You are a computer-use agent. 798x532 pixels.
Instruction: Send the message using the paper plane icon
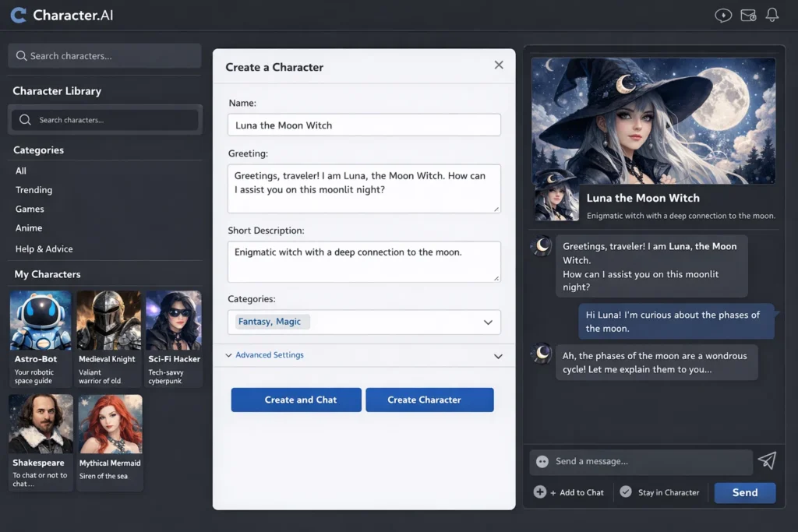[x=768, y=461]
